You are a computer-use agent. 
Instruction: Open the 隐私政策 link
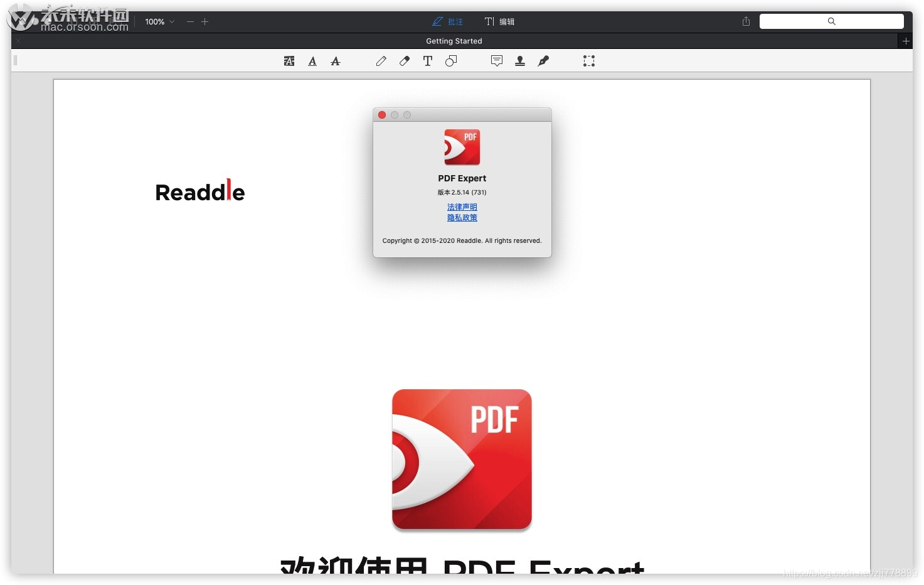pos(462,218)
